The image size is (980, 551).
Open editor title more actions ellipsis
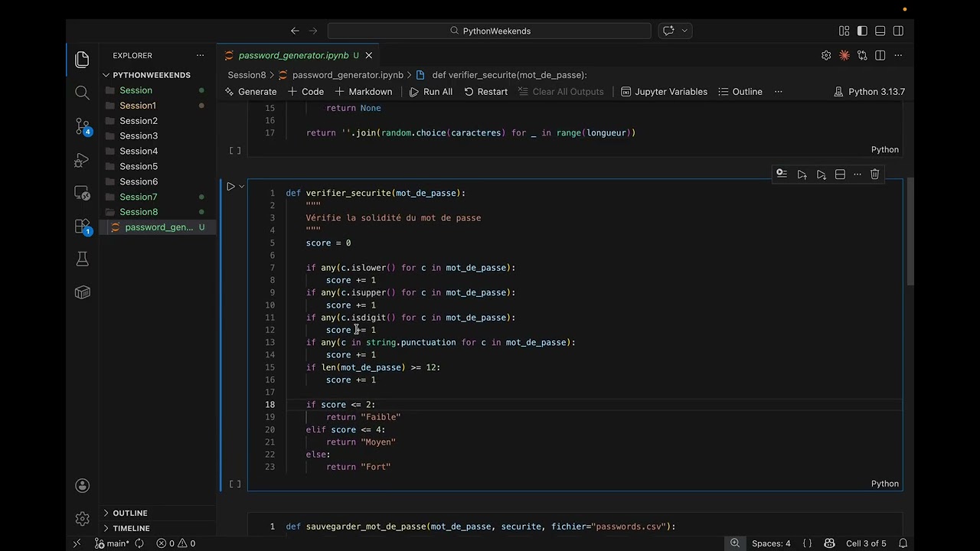click(899, 55)
